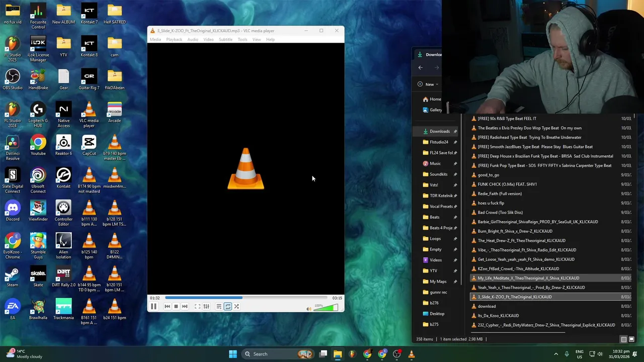
Task: Switch Explorer to large thumbnails view icon
Action: (x=632, y=339)
